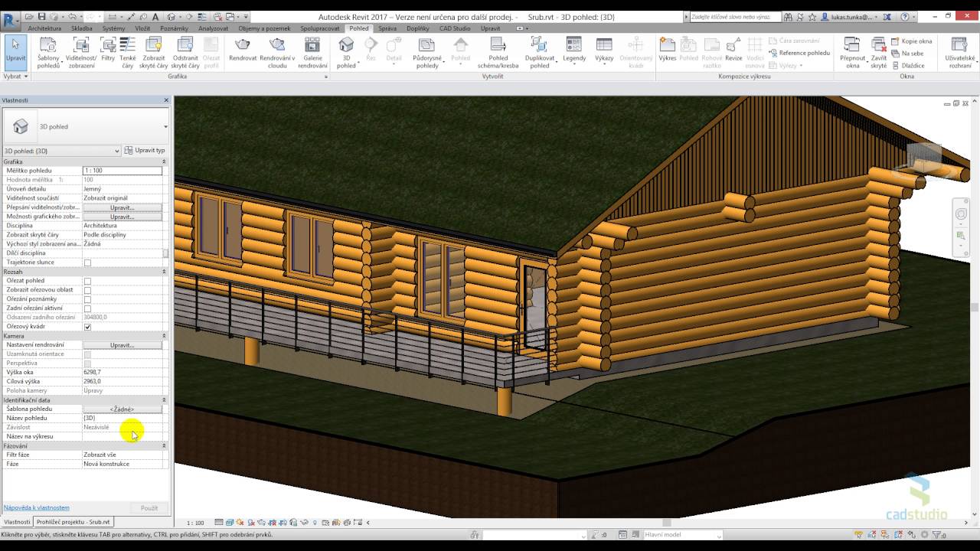This screenshot has width=980, height=551.
Task: Open Uživatelské rozhraní user interface menu
Action: coord(960,53)
